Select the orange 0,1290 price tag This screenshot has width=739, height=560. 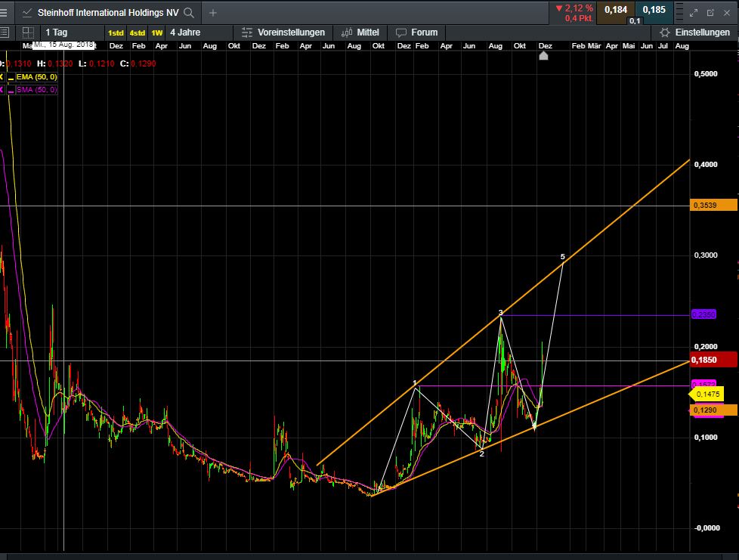[x=713, y=410]
